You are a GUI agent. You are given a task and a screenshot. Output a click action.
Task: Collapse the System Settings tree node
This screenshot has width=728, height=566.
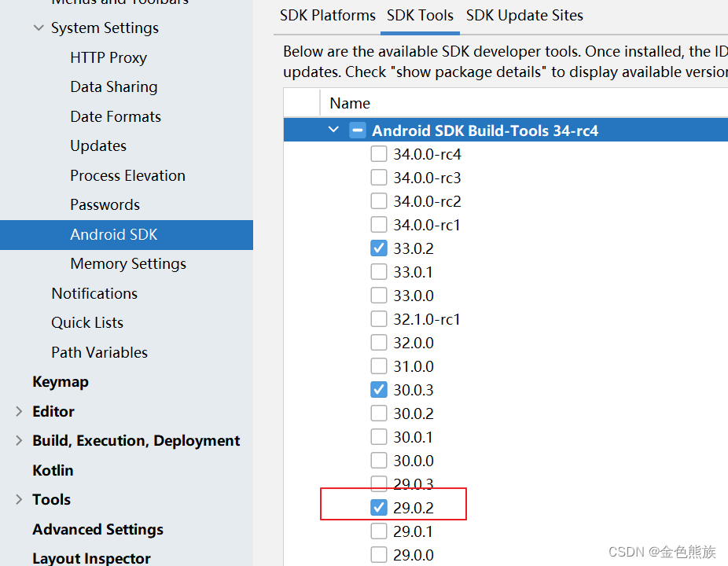point(39,28)
